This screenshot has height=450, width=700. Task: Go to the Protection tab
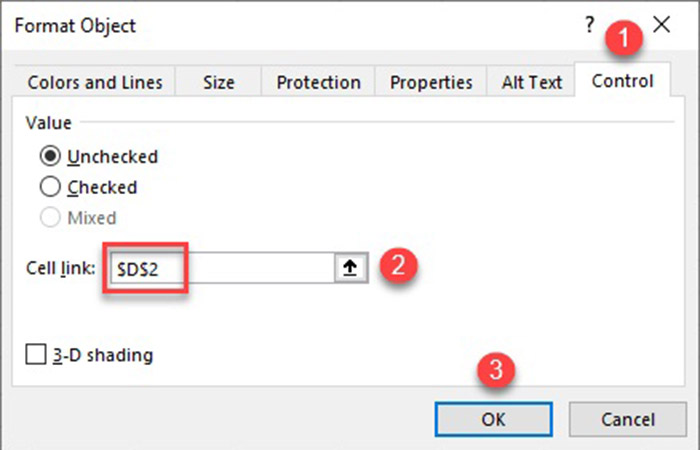coord(318,82)
